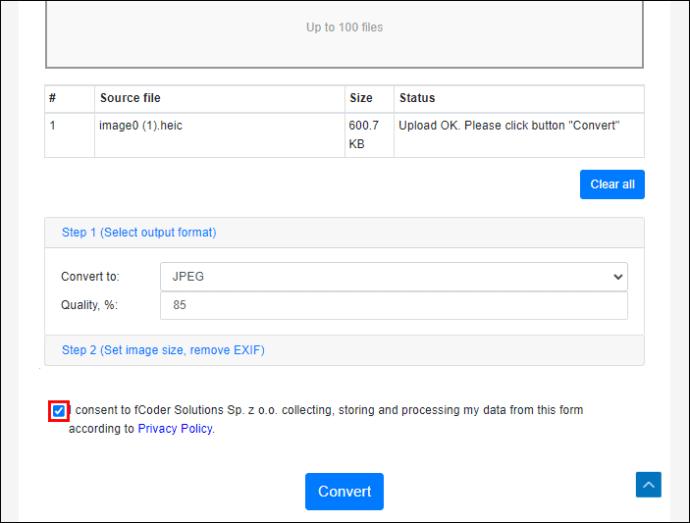Click the Convert button

tap(344, 491)
